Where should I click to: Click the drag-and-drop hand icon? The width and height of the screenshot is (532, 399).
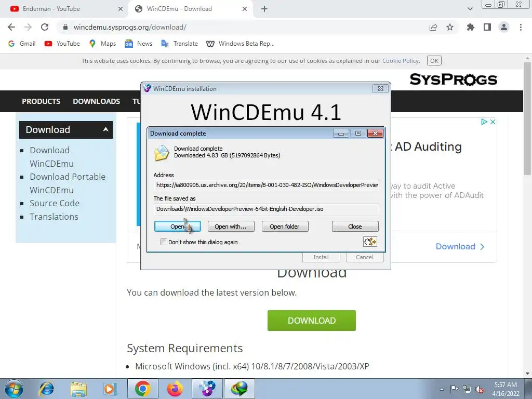tap(370, 242)
